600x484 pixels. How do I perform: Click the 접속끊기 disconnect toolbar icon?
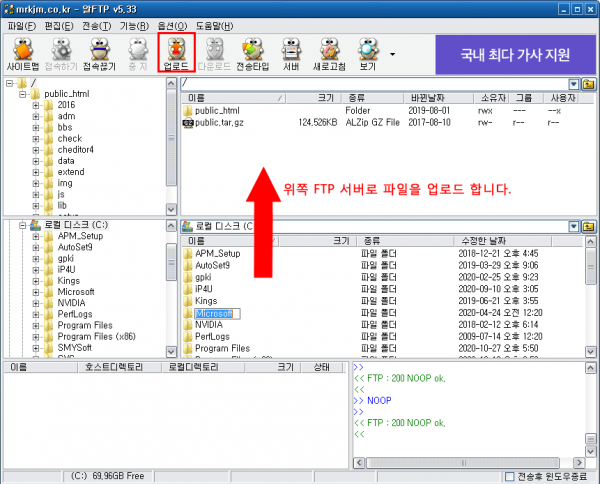pyautogui.click(x=99, y=54)
